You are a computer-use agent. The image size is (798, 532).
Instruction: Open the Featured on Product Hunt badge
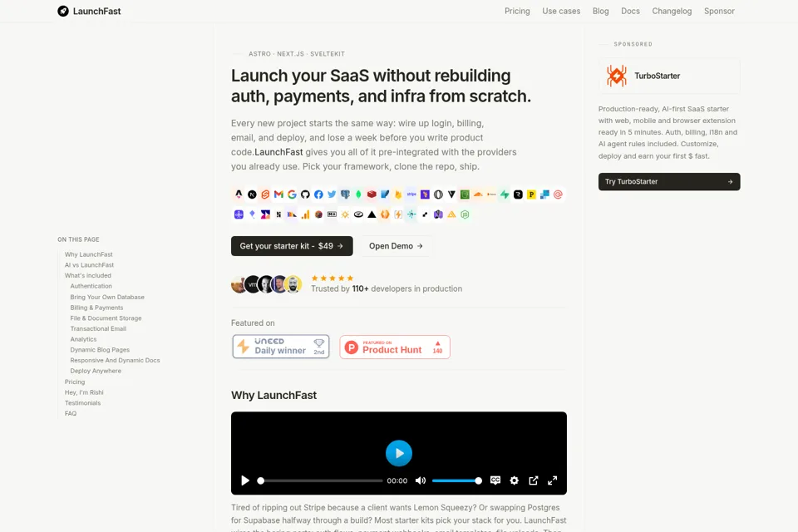pos(395,347)
